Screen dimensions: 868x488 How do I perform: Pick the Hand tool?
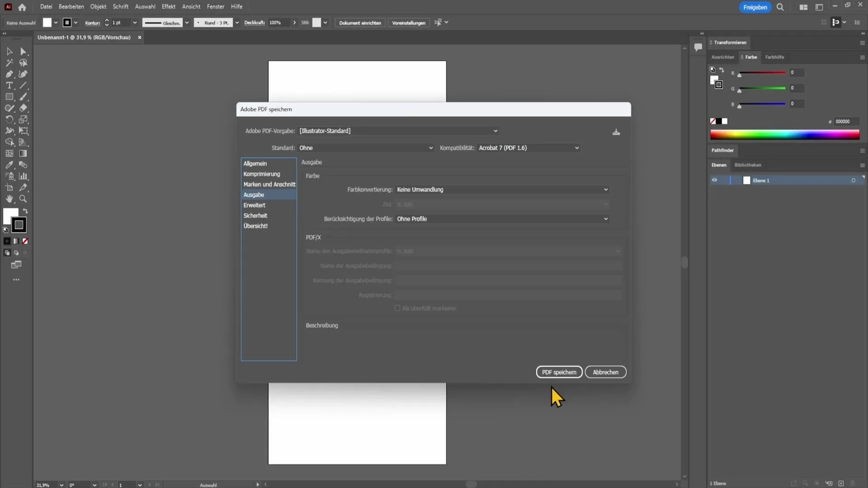tap(9, 199)
